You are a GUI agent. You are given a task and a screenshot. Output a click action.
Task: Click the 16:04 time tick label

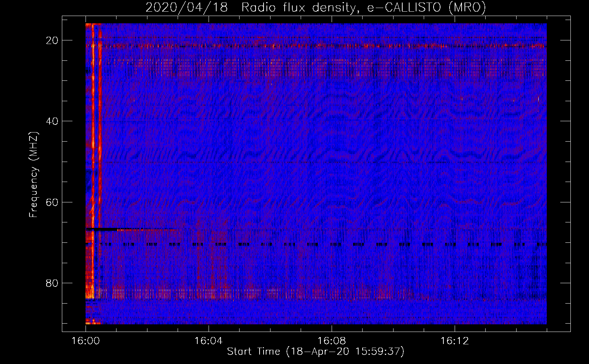(209, 341)
